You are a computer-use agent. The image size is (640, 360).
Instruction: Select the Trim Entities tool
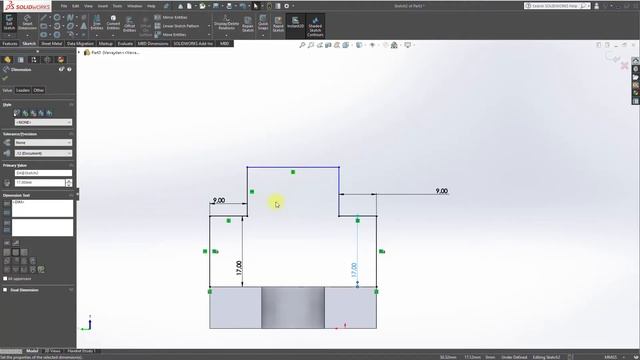tap(97, 23)
